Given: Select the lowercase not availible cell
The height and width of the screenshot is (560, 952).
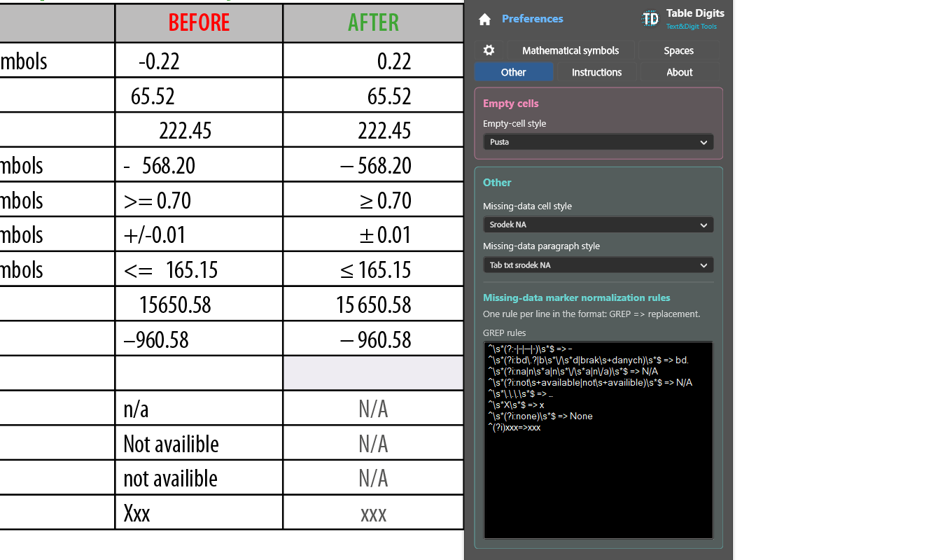Looking at the screenshot, I should coord(199,477).
